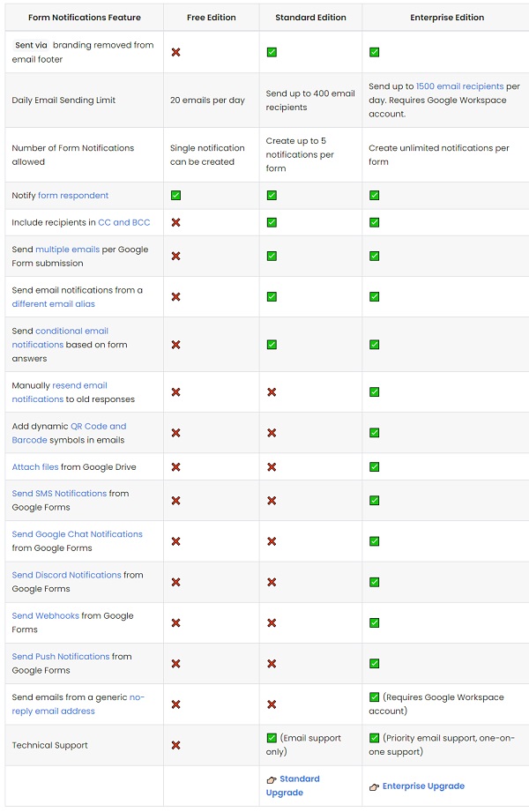Click Standard Edition red X for Discord Notifications row
The image size is (529, 812).
tap(272, 583)
